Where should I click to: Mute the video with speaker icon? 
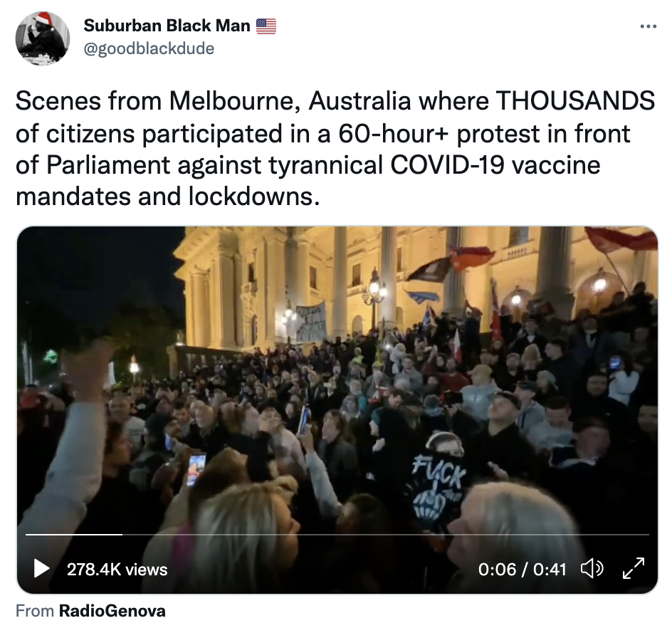point(592,569)
